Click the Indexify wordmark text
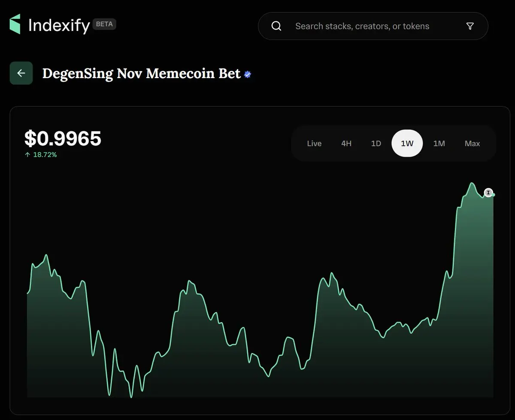515x420 pixels. pos(59,25)
